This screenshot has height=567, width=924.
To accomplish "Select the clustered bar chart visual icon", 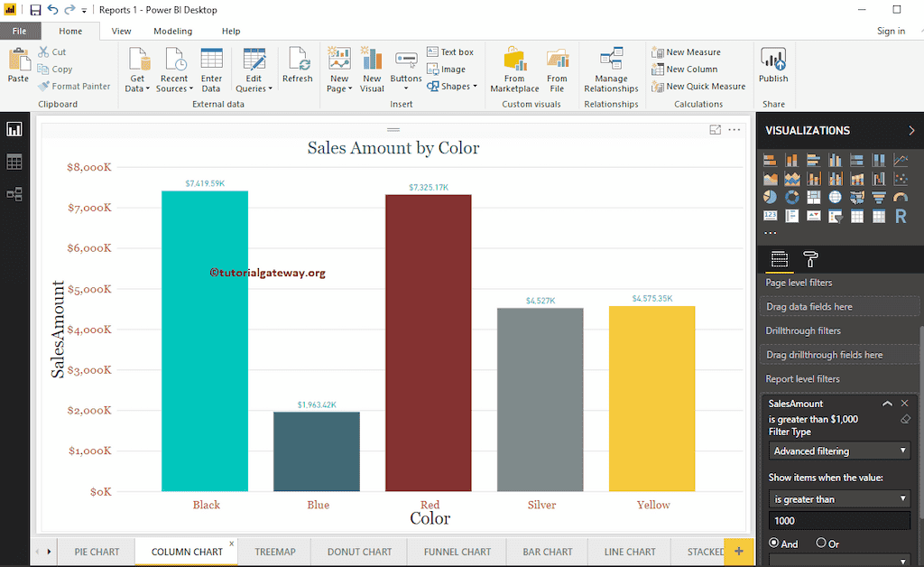I will point(813,160).
